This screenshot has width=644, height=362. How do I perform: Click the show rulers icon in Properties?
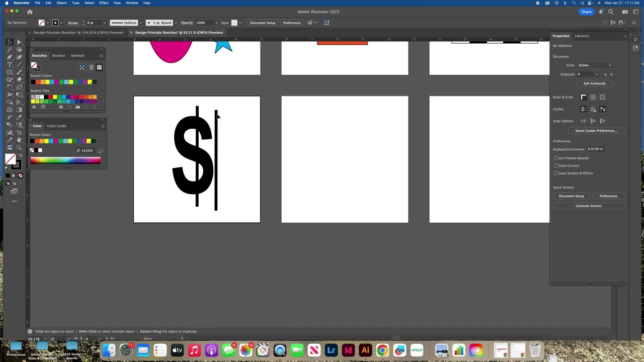coord(584,97)
